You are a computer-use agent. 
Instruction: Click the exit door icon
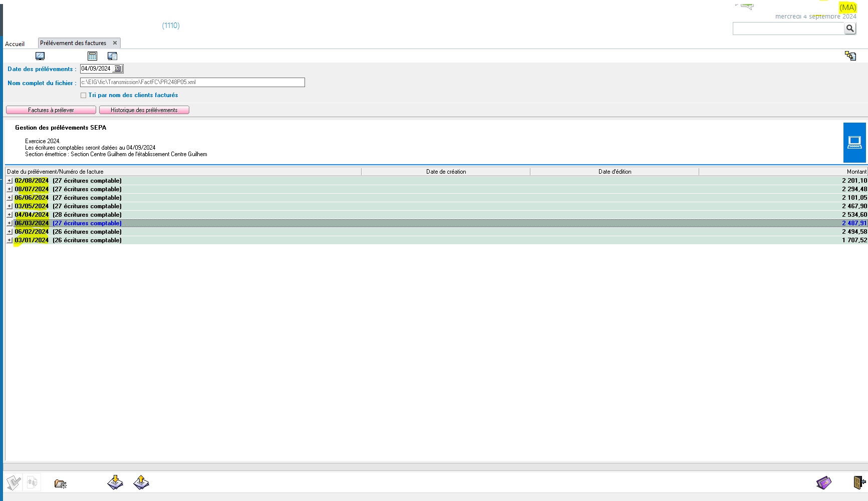(x=859, y=482)
